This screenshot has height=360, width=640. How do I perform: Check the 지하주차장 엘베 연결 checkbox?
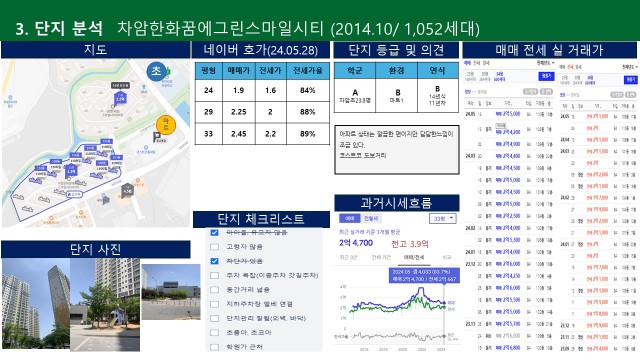pos(214,304)
